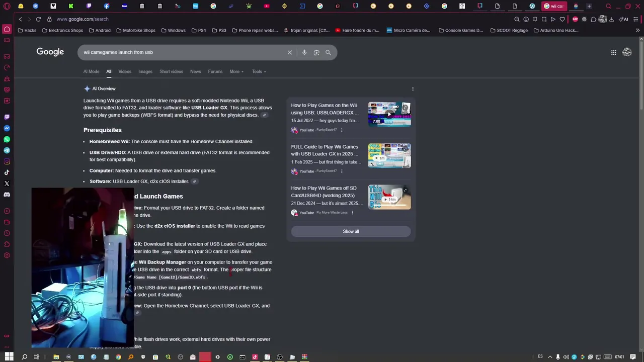Screen dimensions: 644x362
Task: Open the ES language indicator in tray
Action: tap(540, 356)
